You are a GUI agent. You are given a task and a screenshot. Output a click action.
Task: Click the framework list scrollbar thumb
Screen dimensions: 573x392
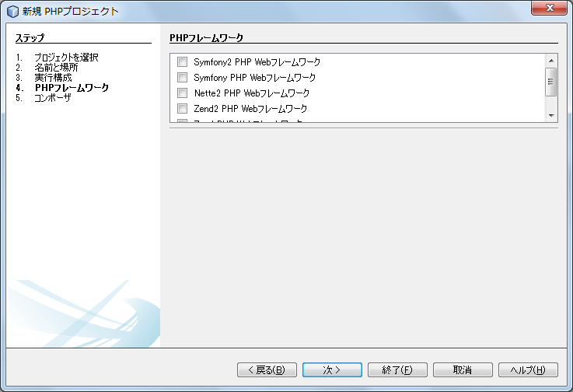[551, 82]
